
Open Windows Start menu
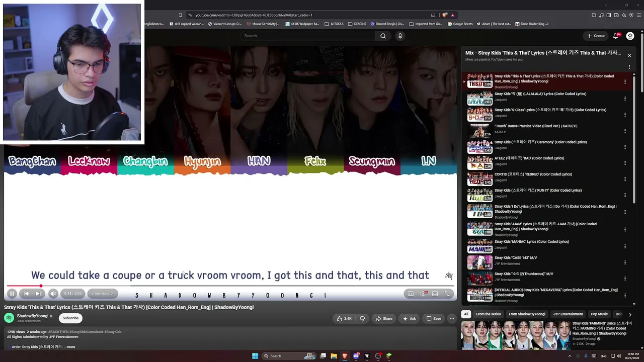255,356
